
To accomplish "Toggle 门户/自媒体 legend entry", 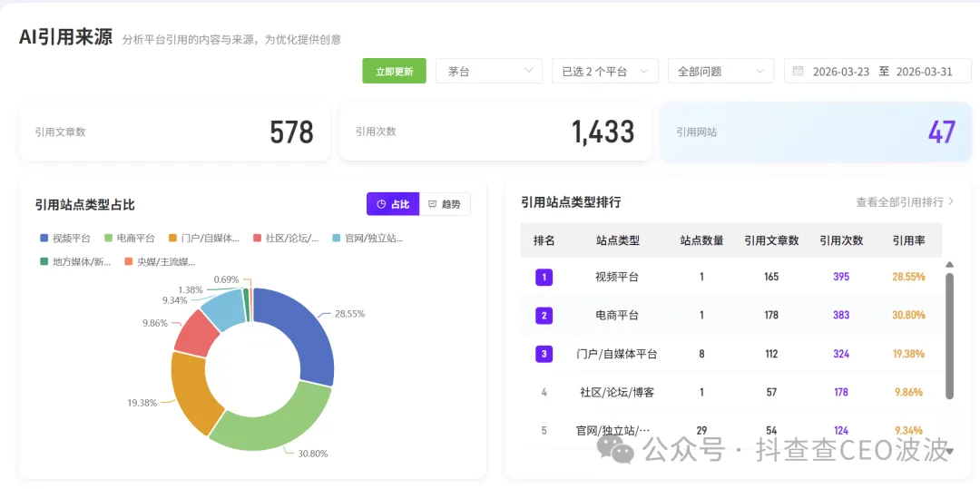I will point(204,238).
